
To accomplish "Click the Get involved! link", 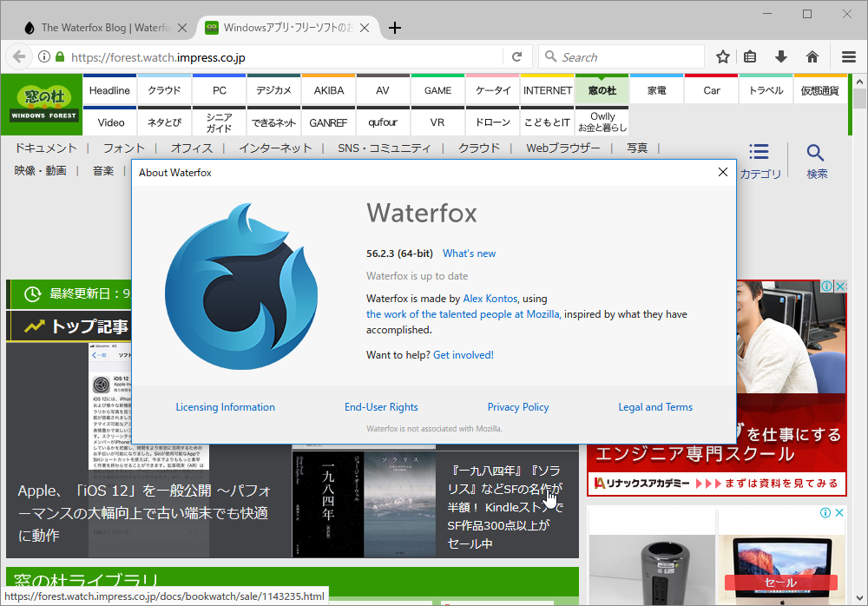I will [x=463, y=354].
